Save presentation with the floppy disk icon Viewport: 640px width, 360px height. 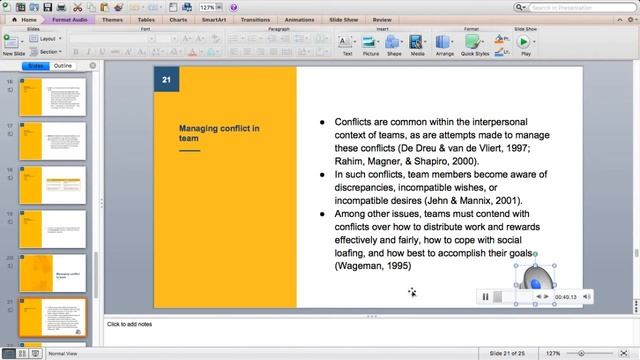[x=48, y=7]
